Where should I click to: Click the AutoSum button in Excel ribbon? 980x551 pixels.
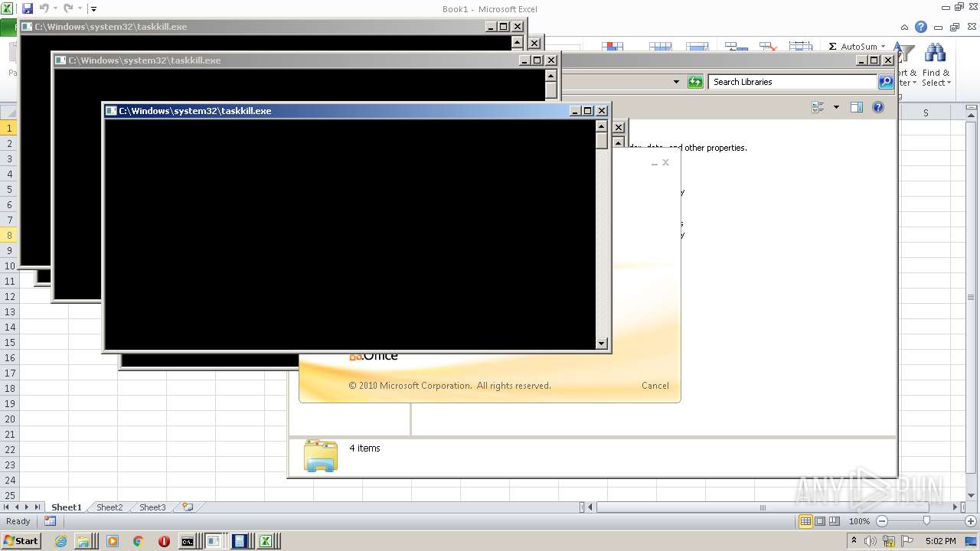(x=853, y=47)
